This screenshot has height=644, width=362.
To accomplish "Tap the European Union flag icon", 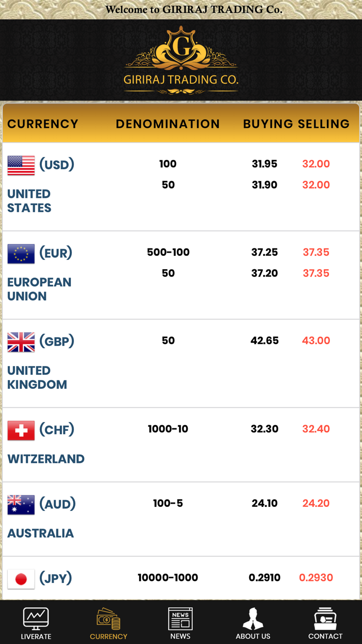I will click(x=21, y=254).
